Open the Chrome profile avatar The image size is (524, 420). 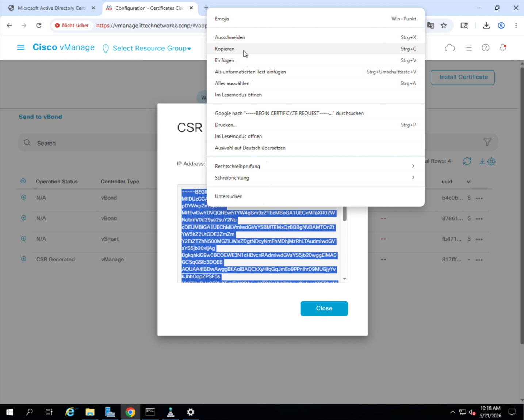(501, 26)
